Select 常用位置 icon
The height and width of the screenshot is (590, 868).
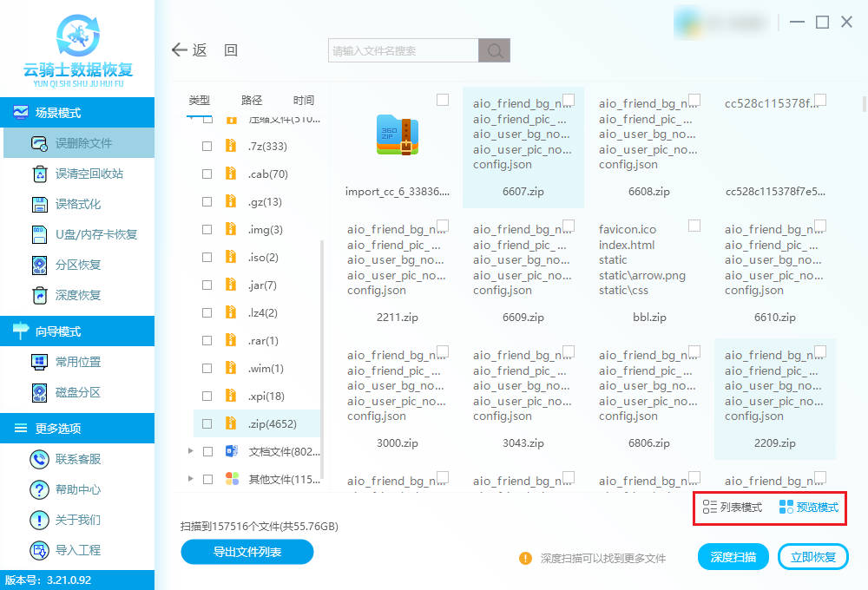[x=39, y=362]
